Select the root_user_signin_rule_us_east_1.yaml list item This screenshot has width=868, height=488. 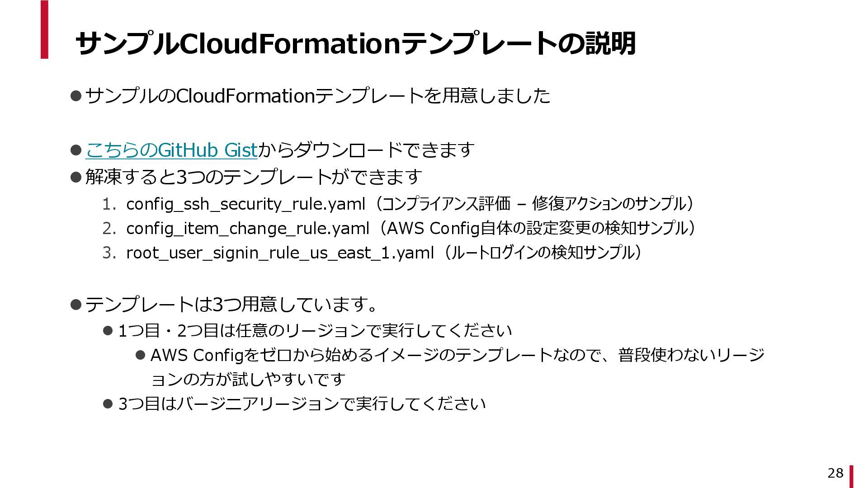pyautogui.click(x=372, y=253)
